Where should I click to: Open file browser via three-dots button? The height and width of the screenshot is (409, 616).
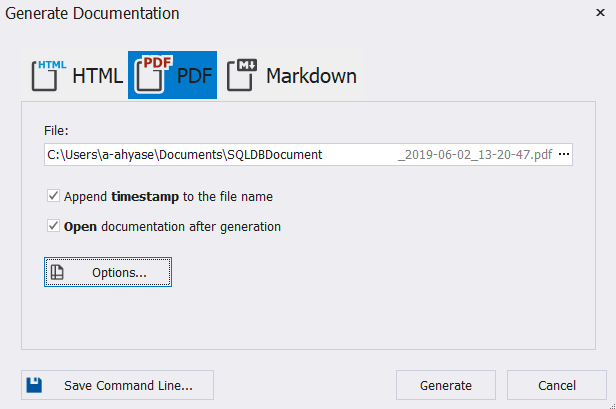[x=564, y=154]
